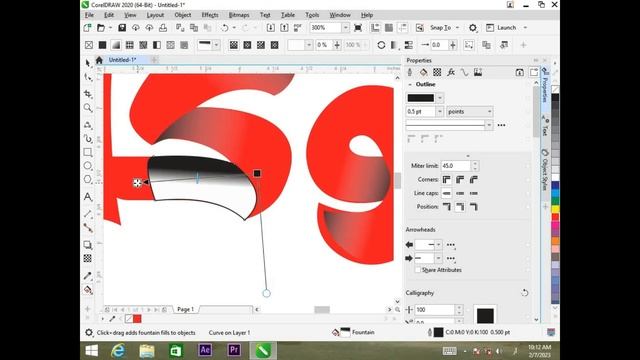This screenshot has height=360, width=640.
Task: Click the Full-screen preview icon
Action: click(358, 28)
